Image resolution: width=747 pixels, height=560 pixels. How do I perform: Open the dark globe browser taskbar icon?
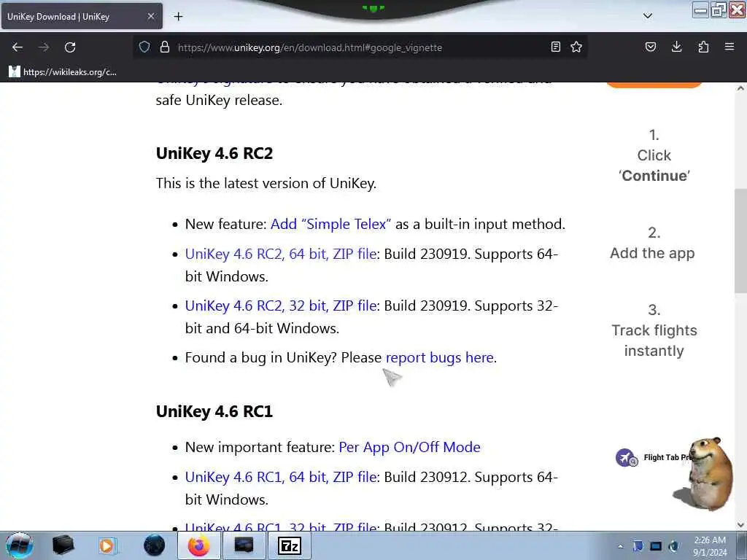pos(154,545)
